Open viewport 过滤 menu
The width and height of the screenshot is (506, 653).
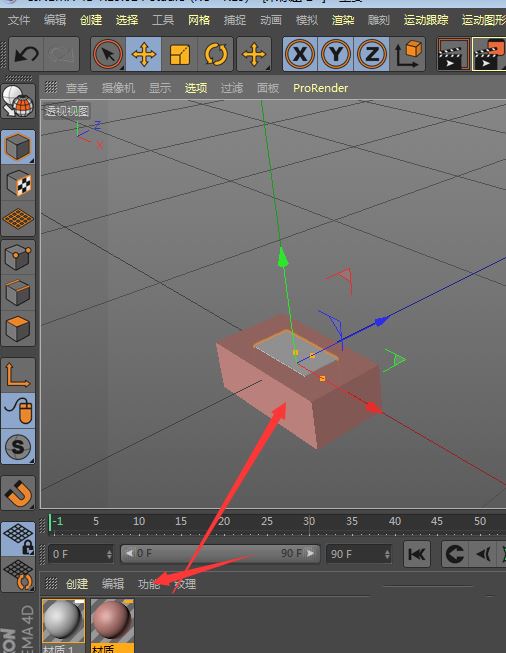(x=232, y=88)
